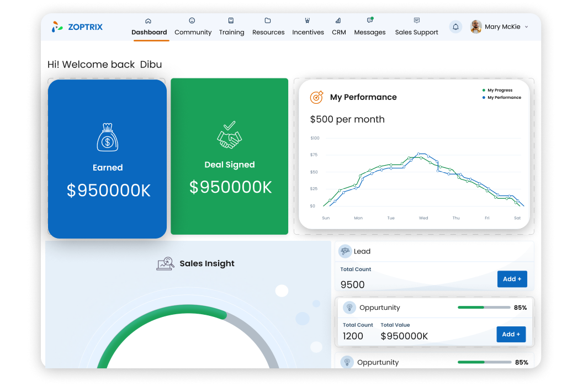Click Mary McKie's profile avatar
Image resolution: width=588 pixels, height=386 pixels.
[476, 27]
